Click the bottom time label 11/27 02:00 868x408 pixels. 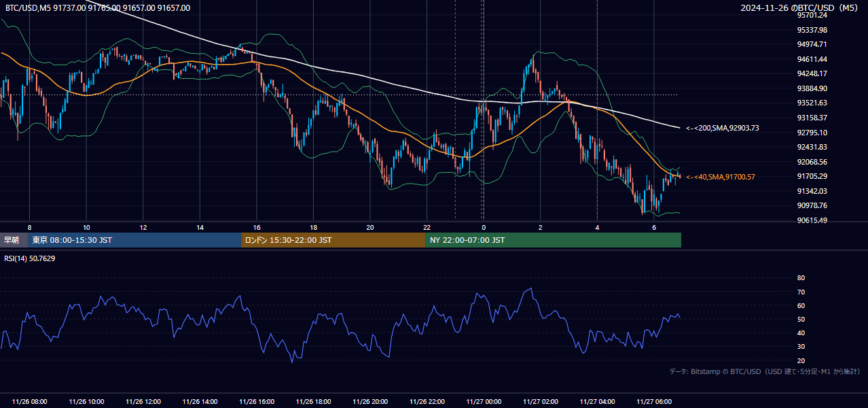tap(541, 401)
